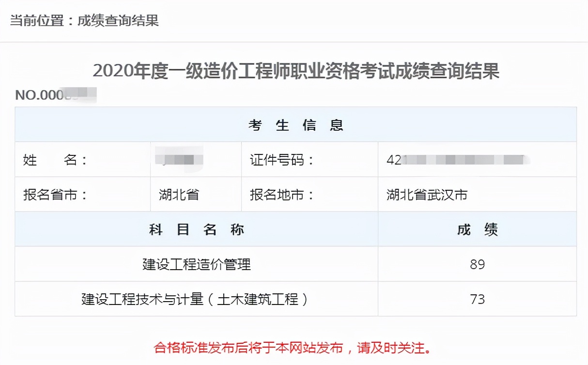The image size is (588, 365).
Task: Click the 成绩查询结果 breadcrumb text
Action: [x=118, y=21]
